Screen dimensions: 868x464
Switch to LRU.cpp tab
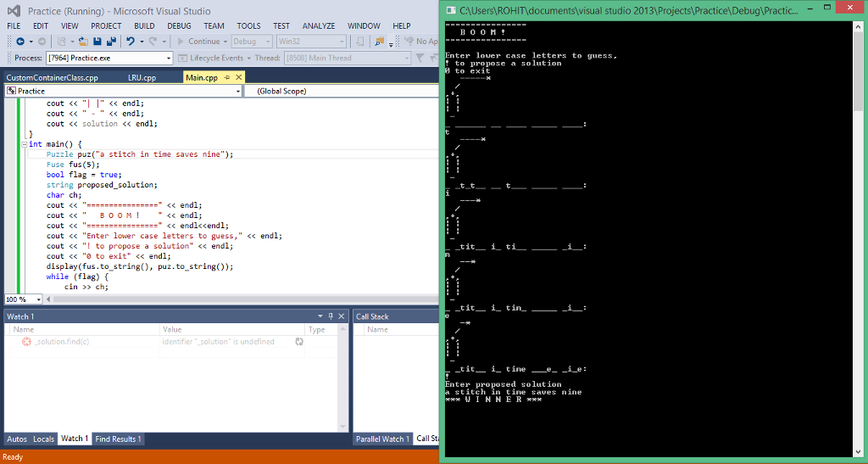[x=142, y=77]
